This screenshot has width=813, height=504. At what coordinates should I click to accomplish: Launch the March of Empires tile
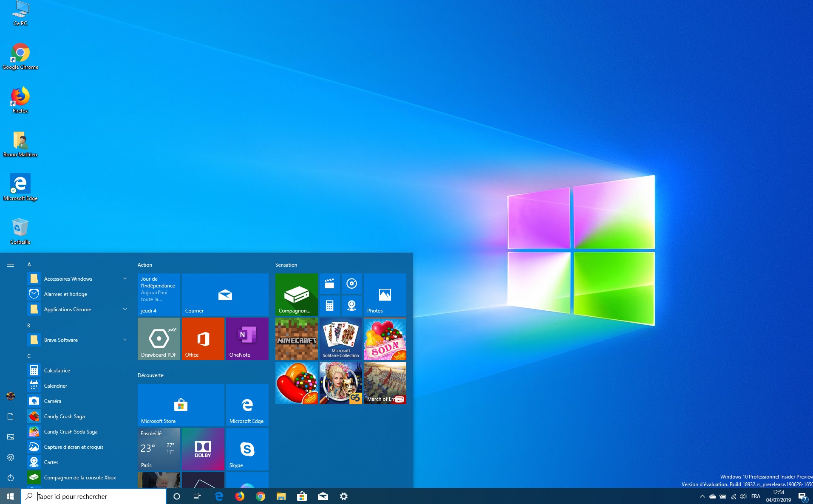click(385, 383)
